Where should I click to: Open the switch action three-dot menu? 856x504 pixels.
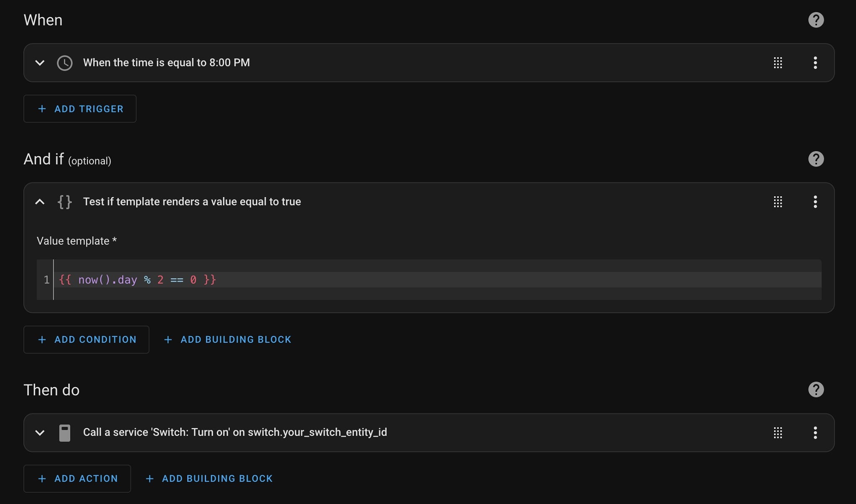(x=815, y=433)
